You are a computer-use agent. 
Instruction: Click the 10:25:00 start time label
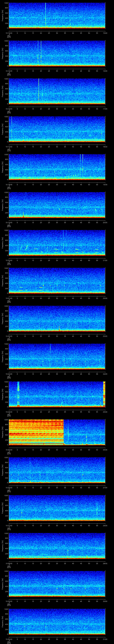(9, 450)
